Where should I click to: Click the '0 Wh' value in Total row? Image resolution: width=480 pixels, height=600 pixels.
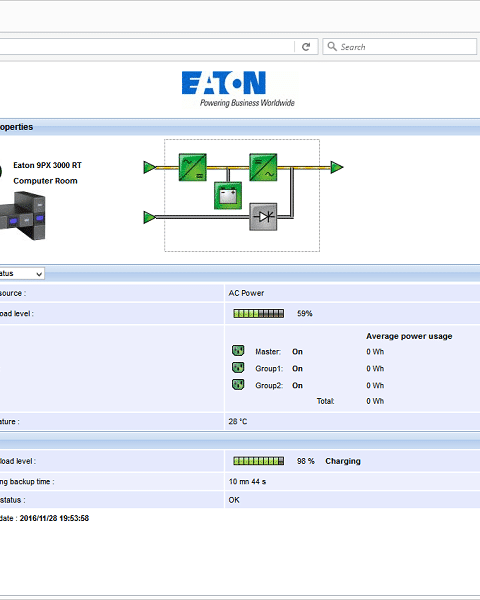pyautogui.click(x=375, y=401)
